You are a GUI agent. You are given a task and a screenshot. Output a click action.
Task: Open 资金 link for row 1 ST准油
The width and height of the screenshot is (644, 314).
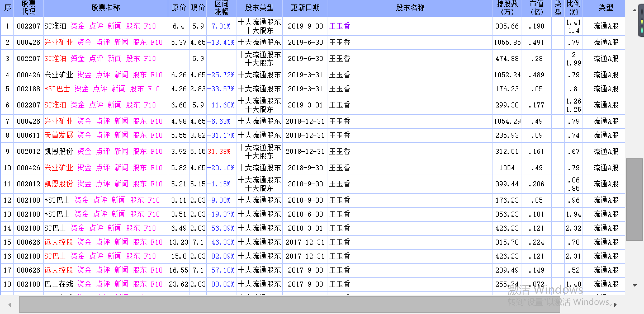point(77,26)
